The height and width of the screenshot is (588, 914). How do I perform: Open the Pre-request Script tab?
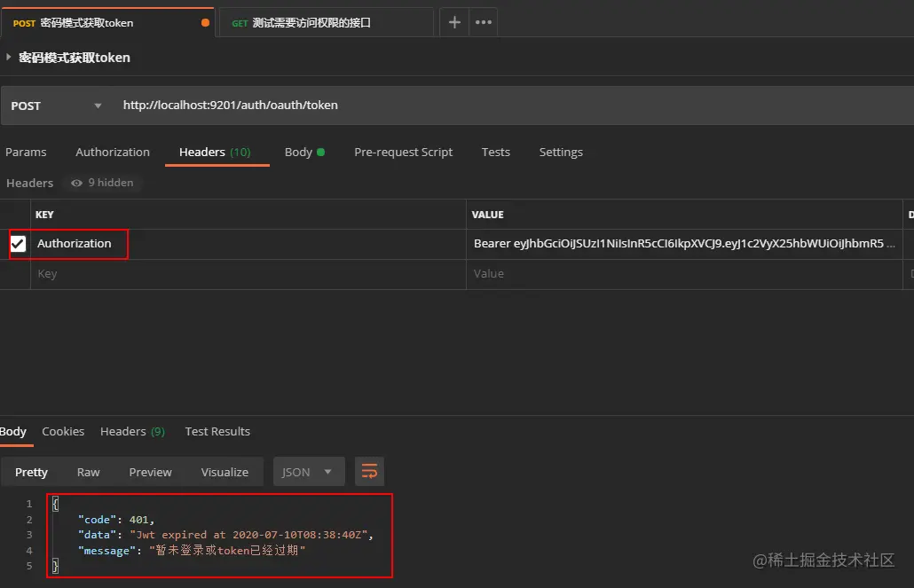pos(404,152)
